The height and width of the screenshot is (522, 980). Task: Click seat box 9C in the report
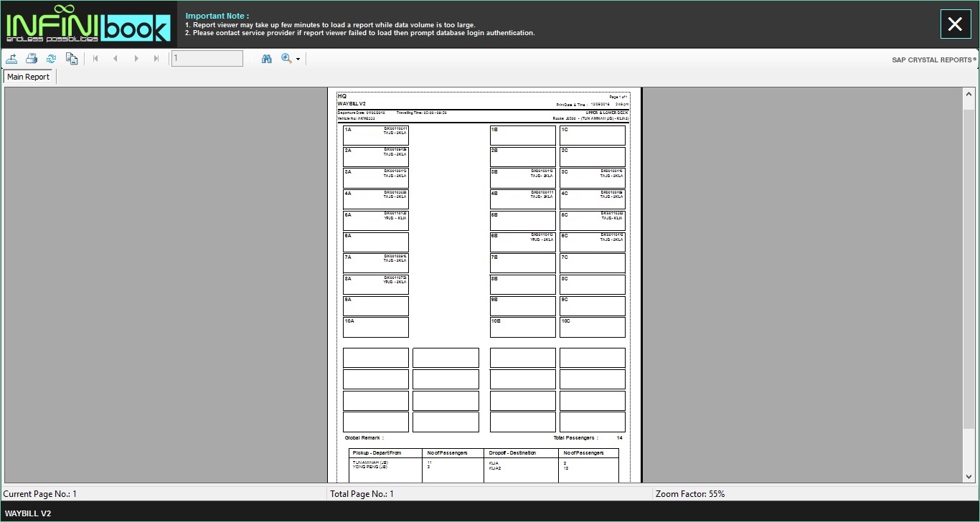pyautogui.click(x=593, y=305)
